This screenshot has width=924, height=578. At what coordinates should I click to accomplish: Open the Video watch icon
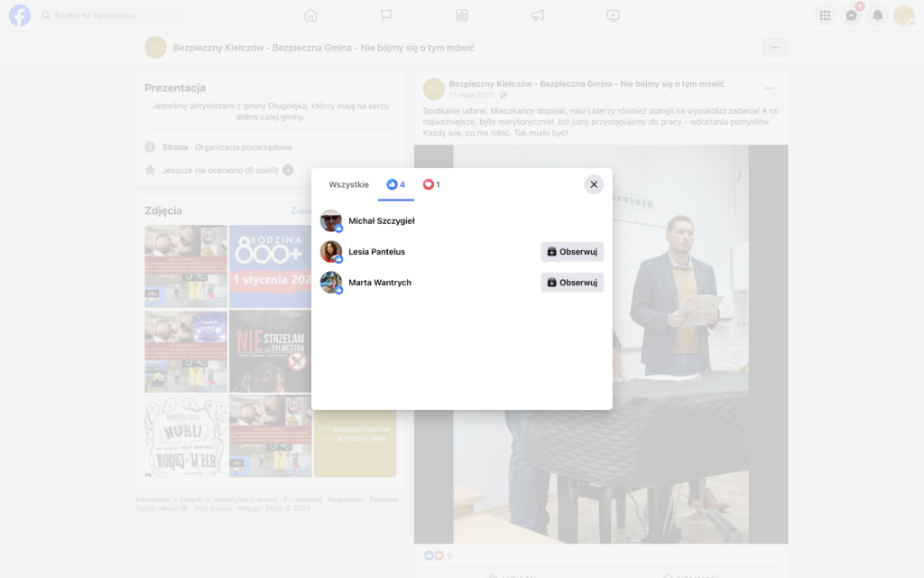coord(613,15)
